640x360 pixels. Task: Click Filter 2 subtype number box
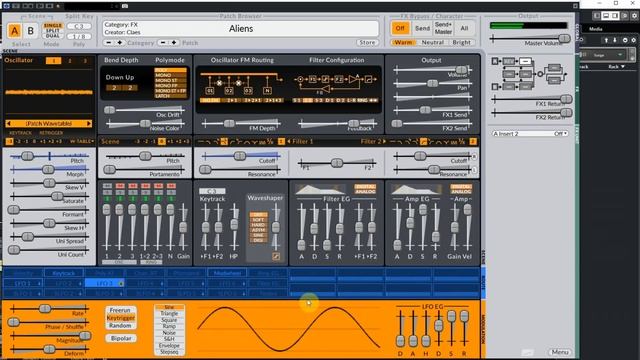(x=473, y=142)
